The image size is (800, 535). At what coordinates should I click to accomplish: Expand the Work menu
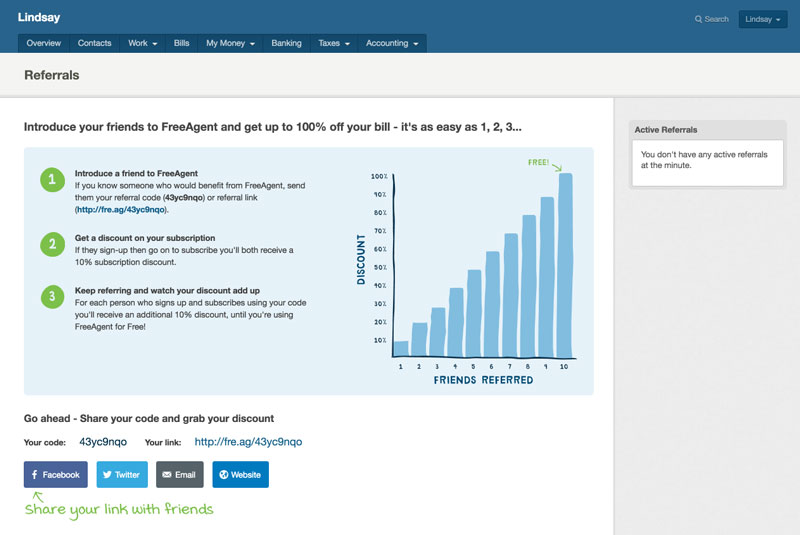coord(142,43)
